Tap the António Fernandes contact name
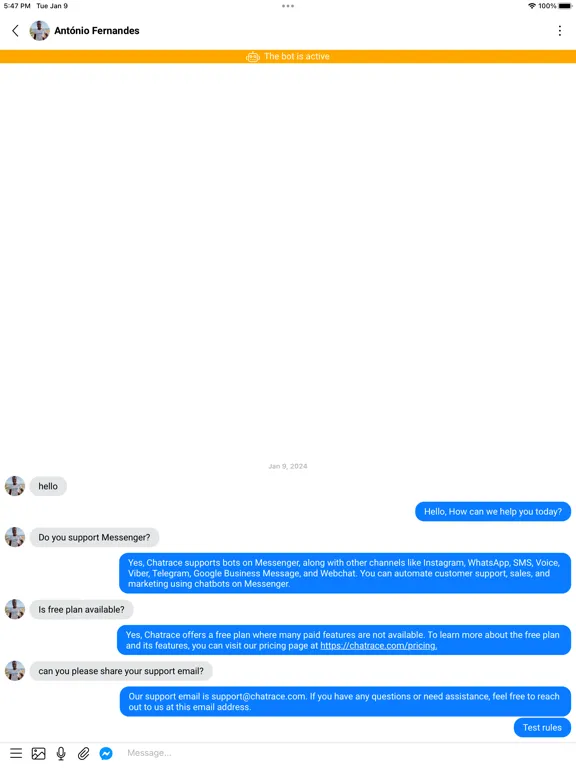Image resolution: width=576 pixels, height=768 pixels. 97,30
